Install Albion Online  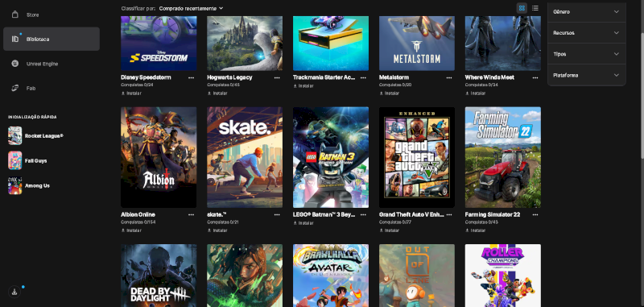pos(131,230)
